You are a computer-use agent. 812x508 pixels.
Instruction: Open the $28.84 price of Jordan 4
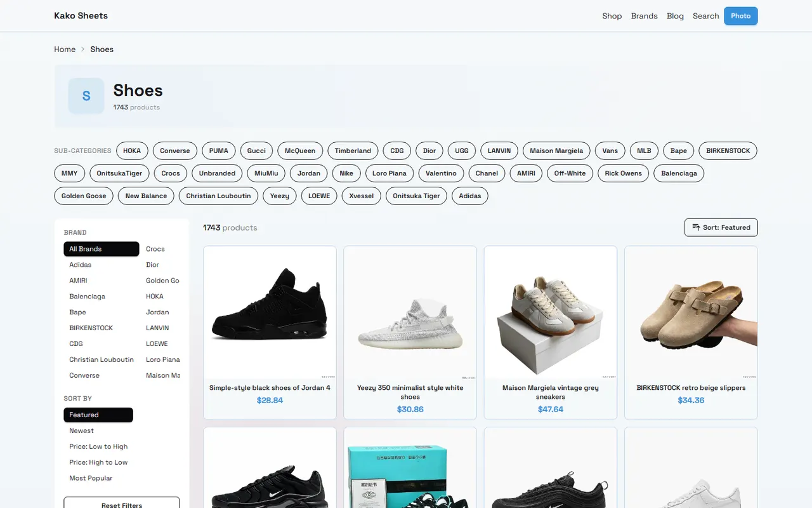click(270, 401)
